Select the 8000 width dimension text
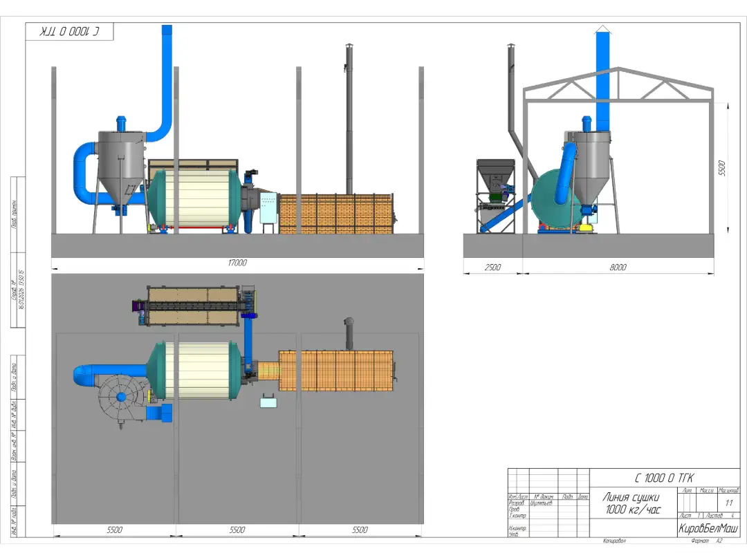747x560 pixels. [x=618, y=267]
